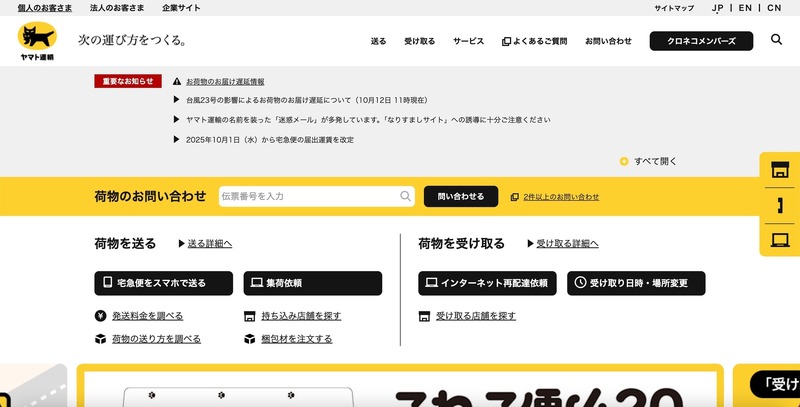
Task: Switch language to CN
Action: (774, 8)
